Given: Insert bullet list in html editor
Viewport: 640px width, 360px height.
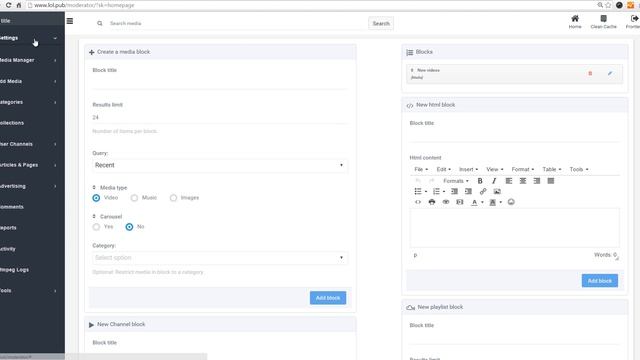Looking at the screenshot, I should tap(418, 191).
